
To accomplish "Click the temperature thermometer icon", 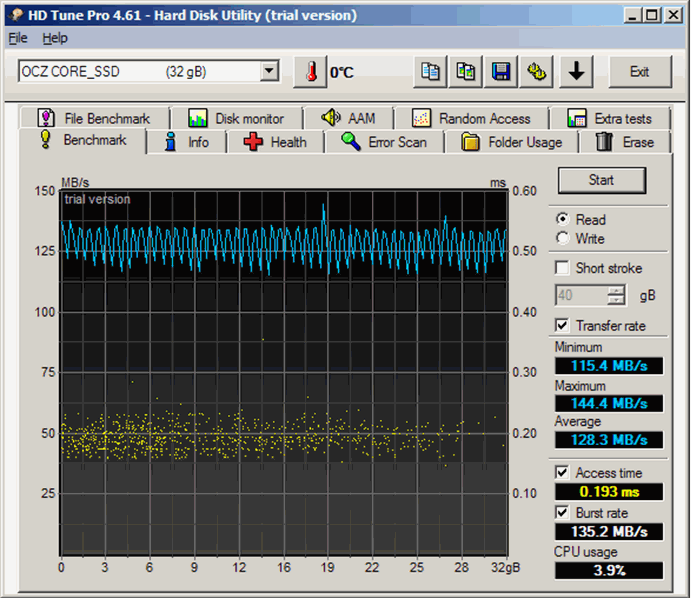I will point(311,72).
